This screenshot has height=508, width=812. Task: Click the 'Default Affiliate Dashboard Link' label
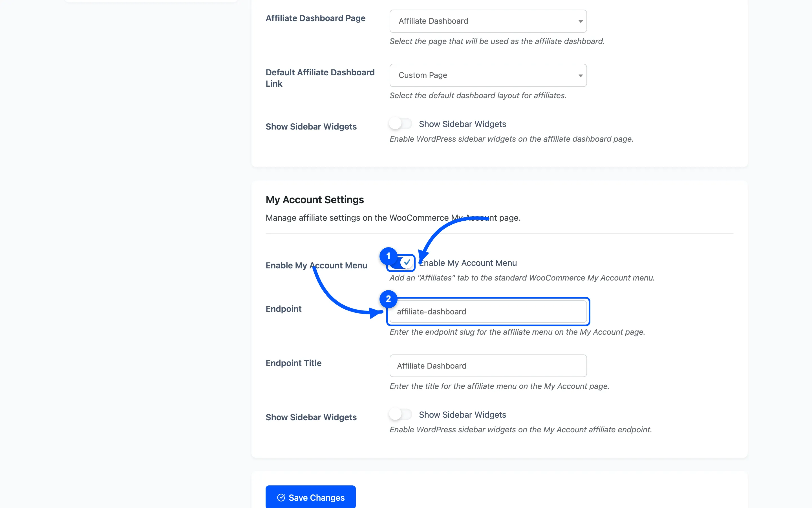tap(320, 78)
